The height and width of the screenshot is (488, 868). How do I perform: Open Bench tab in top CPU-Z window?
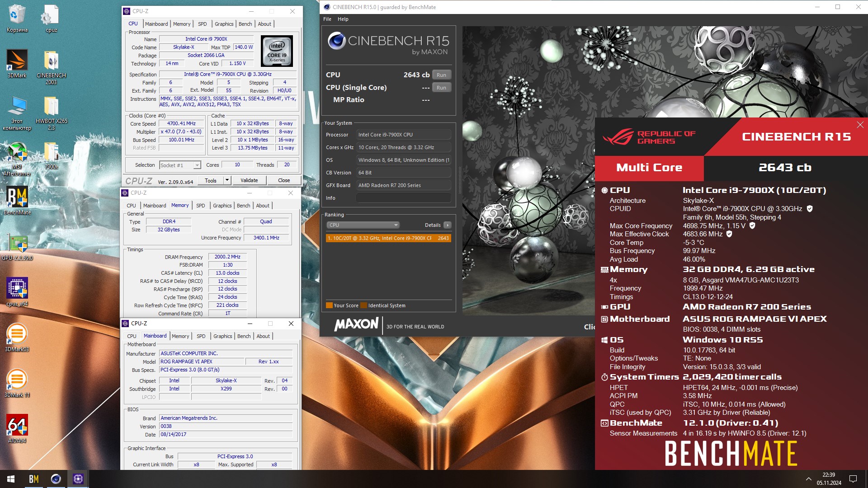(245, 24)
